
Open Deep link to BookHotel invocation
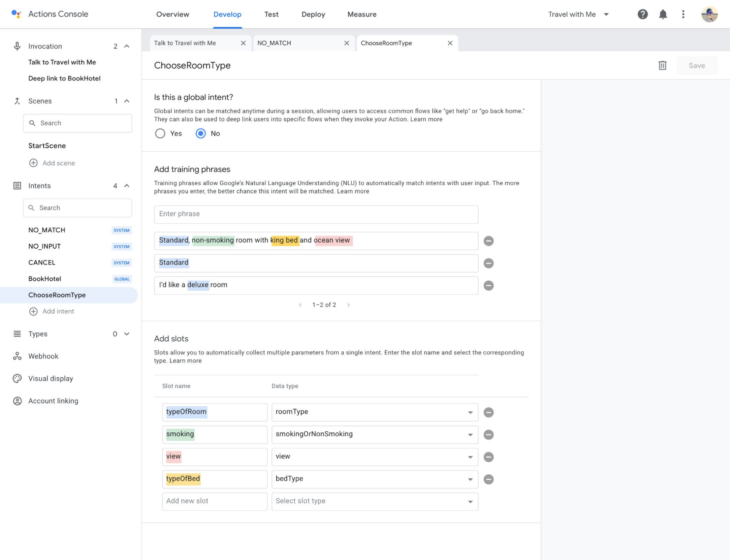coord(64,78)
